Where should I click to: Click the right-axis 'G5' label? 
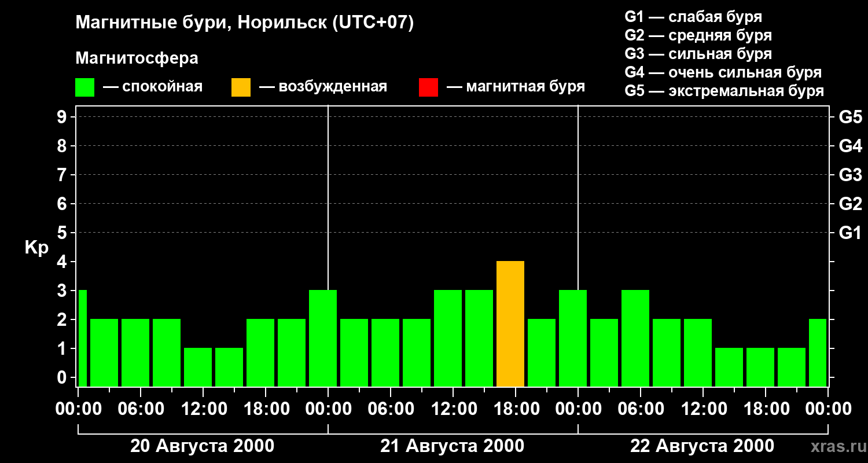click(851, 117)
